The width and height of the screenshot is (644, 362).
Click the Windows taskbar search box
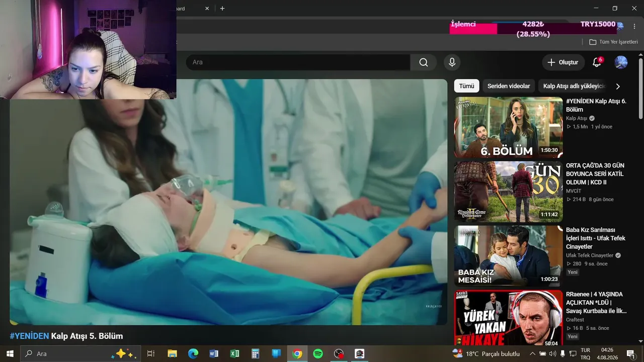(80, 353)
